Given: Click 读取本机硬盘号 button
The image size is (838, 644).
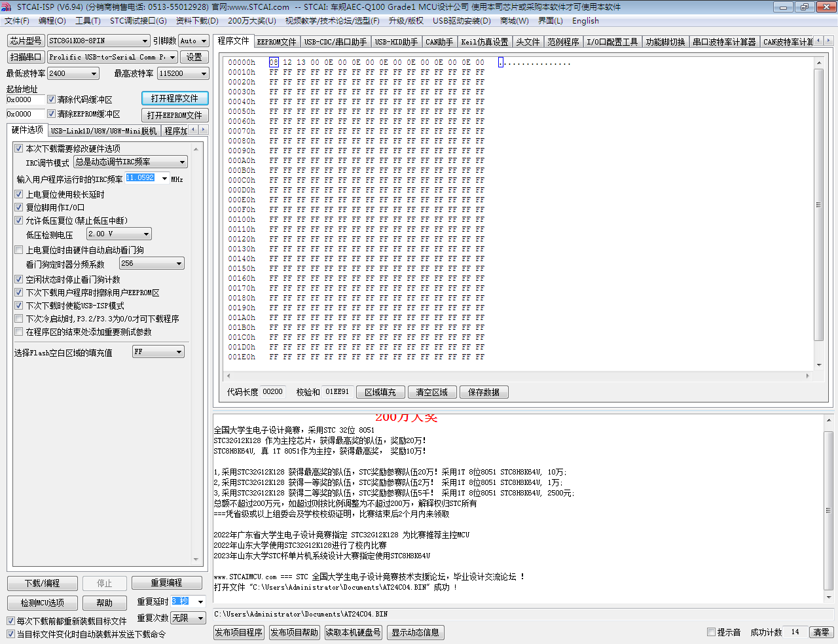Looking at the screenshot, I should point(354,632).
